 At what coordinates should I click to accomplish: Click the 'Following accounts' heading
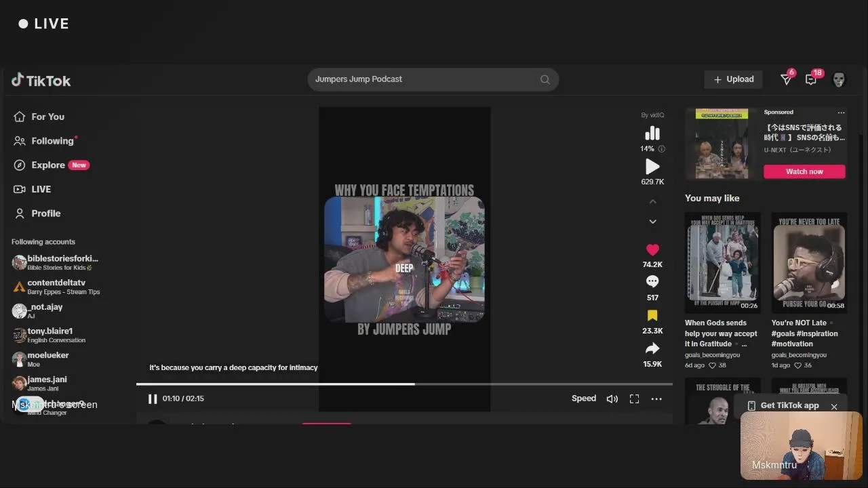coord(43,242)
